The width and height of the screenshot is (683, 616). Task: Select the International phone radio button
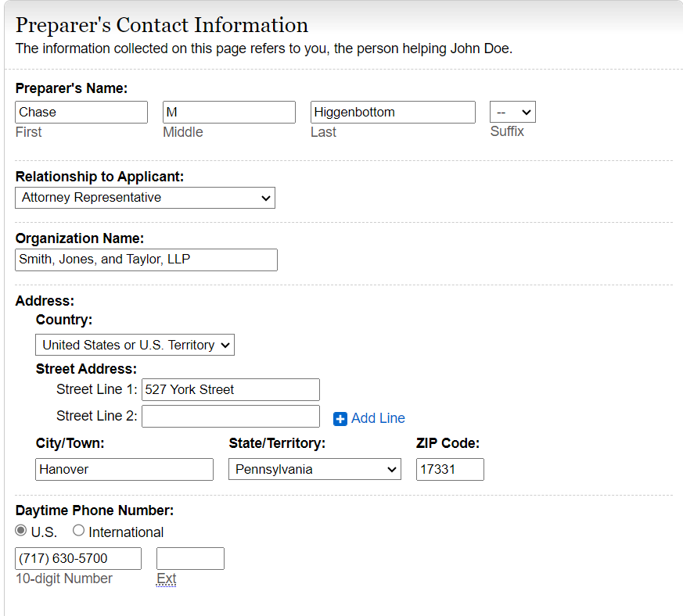point(78,531)
